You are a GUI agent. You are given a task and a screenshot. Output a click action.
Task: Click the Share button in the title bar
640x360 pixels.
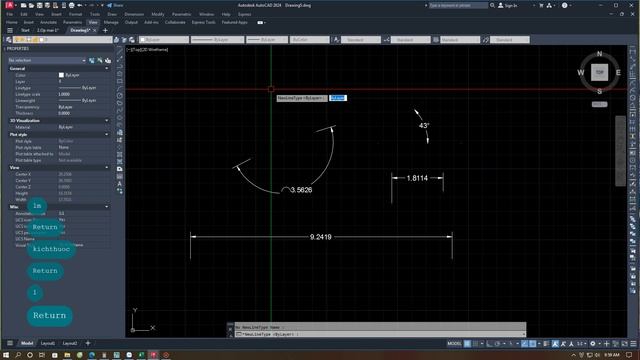coord(115,6)
